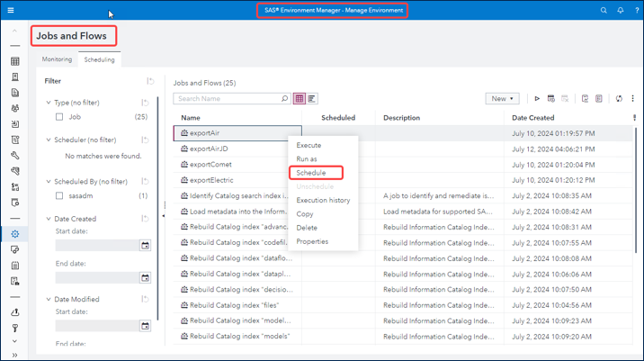Choose Copy from the context menu
Viewport: 644px width, 361px height.
305,214
